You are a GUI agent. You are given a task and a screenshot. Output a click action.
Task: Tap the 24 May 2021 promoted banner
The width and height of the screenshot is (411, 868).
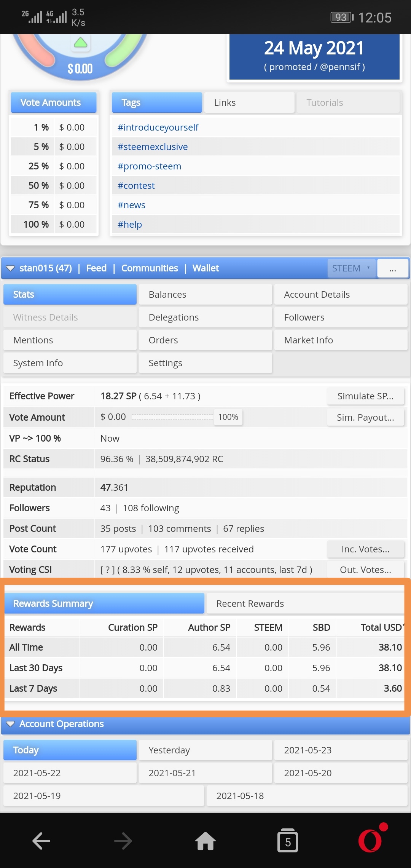click(314, 57)
